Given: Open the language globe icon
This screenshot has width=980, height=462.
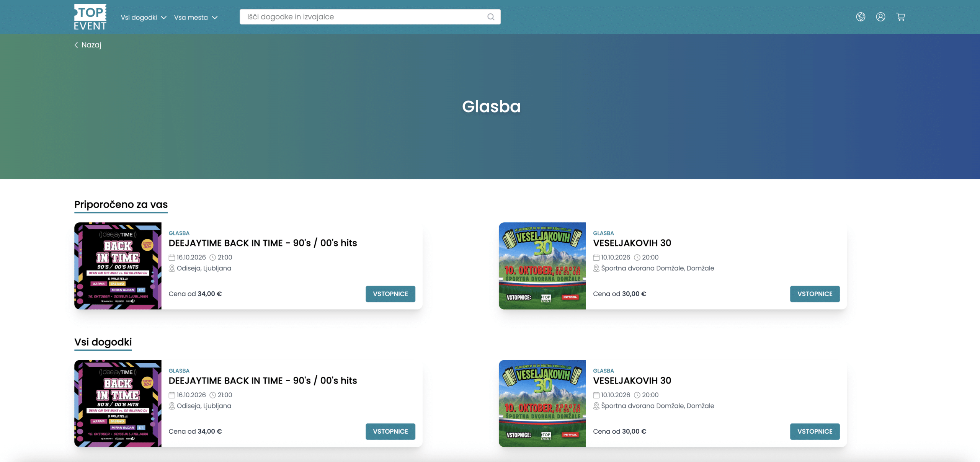Looking at the screenshot, I should tap(861, 17).
